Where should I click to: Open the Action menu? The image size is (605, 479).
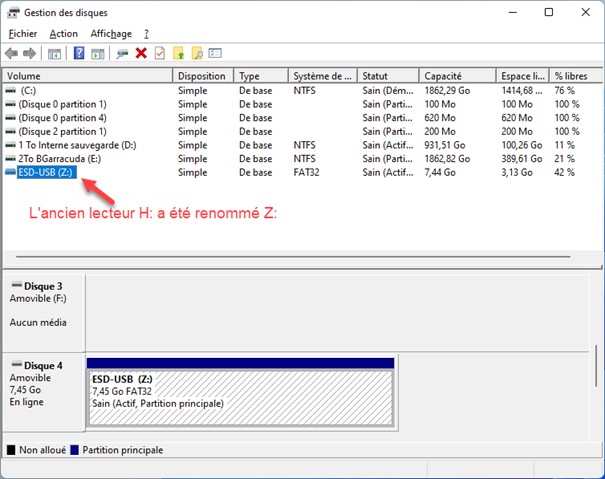pyautogui.click(x=63, y=33)
